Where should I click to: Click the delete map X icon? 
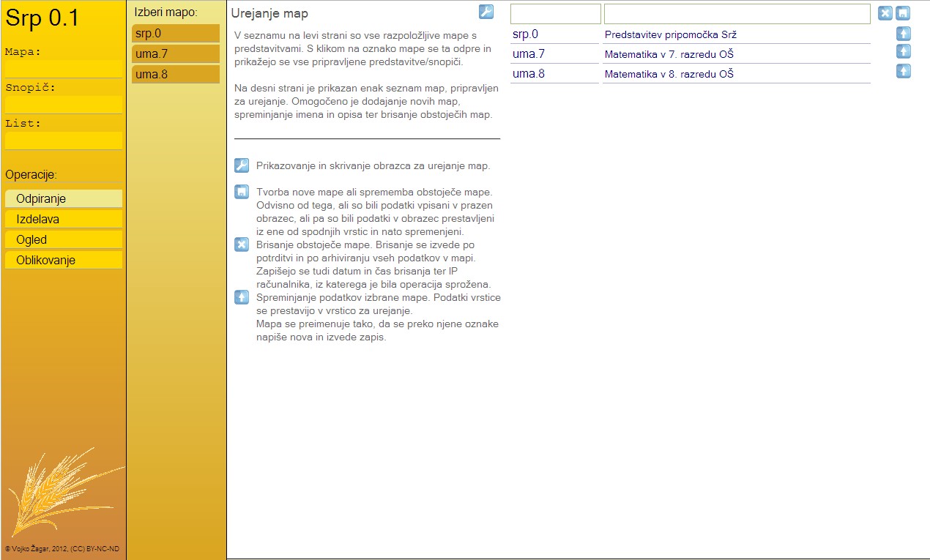885,14
